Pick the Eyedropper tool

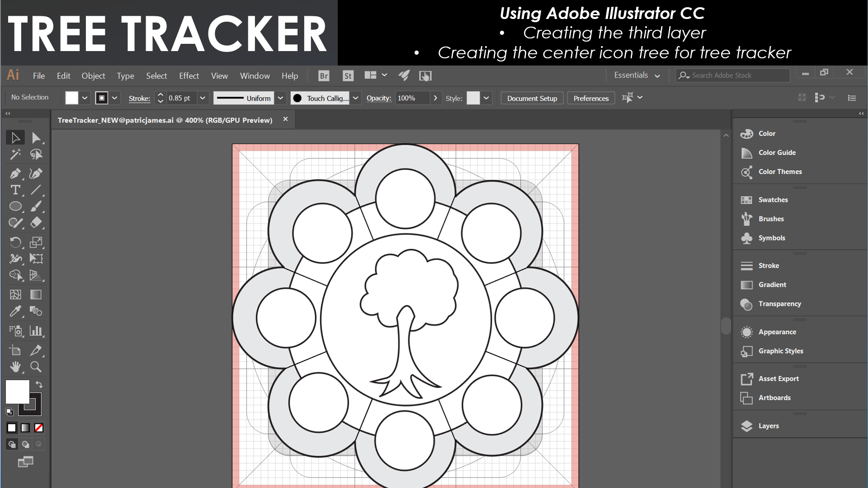point(15,311)
